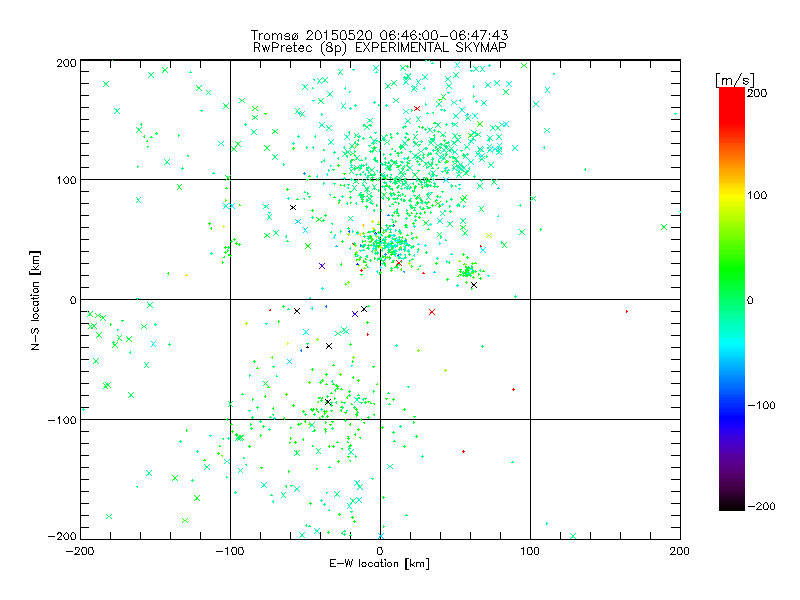Click the '[m/s]' colorbar unit label
Screen dimensions: 800x600
(x=735, y=80)
